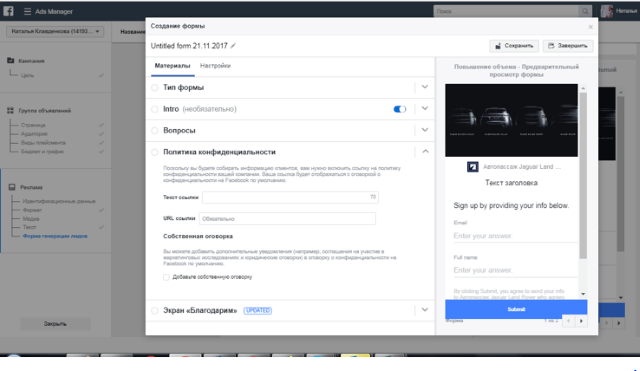Open Форма генерации лидов item
This screenshot has height=371, width=640.
point(55,236)
